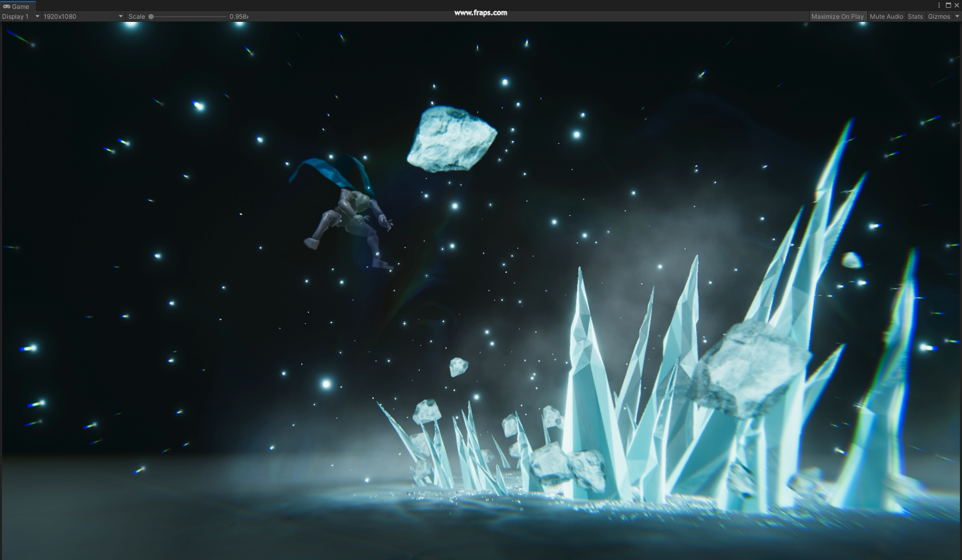Click the Scale label
962x560 pixels.
click(x=136, y=17)
